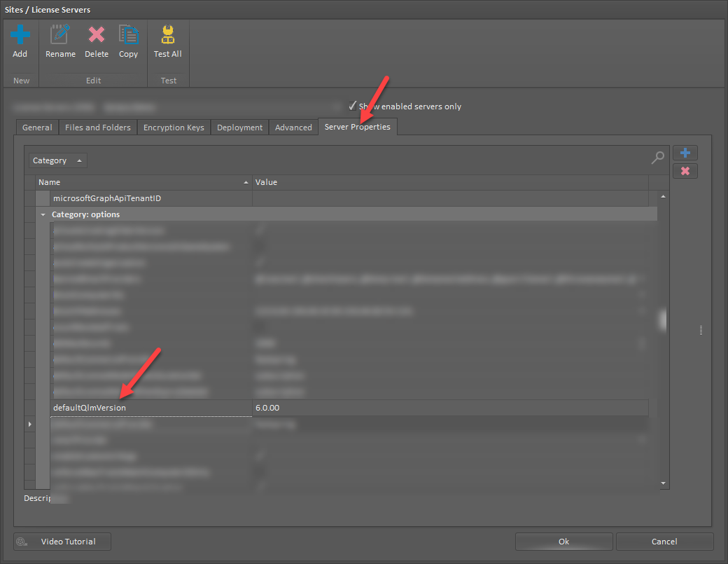Open the Category dropdown

(57, 160)
